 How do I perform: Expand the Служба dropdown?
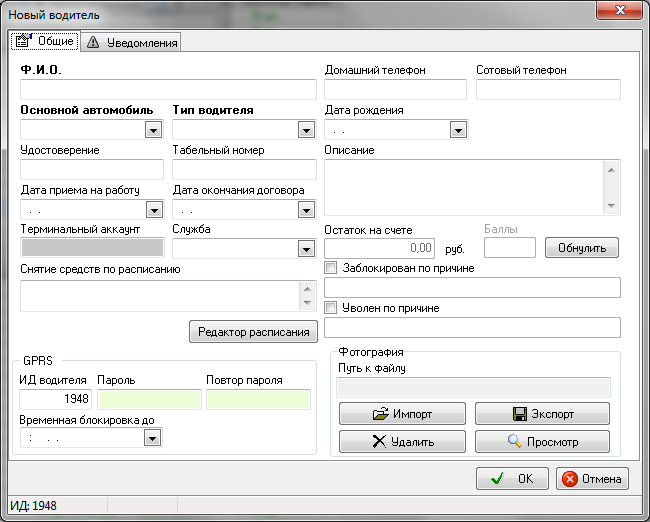306,249
